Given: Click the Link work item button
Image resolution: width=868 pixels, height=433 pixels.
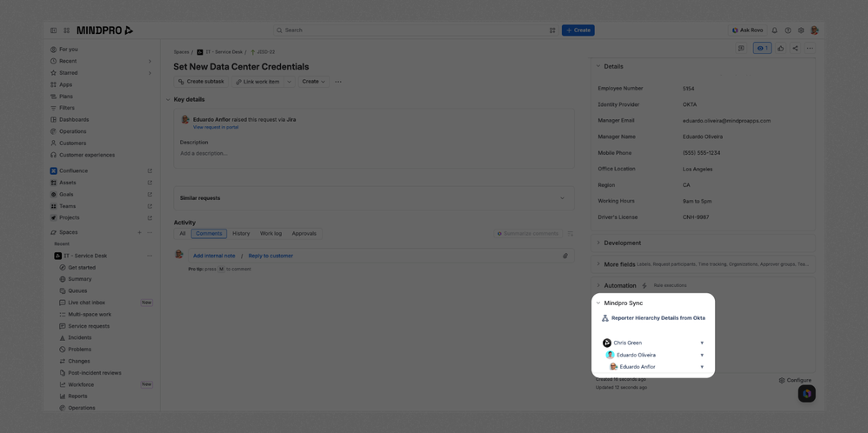Looking at the screenshot, I should click(x=257, y=82).
